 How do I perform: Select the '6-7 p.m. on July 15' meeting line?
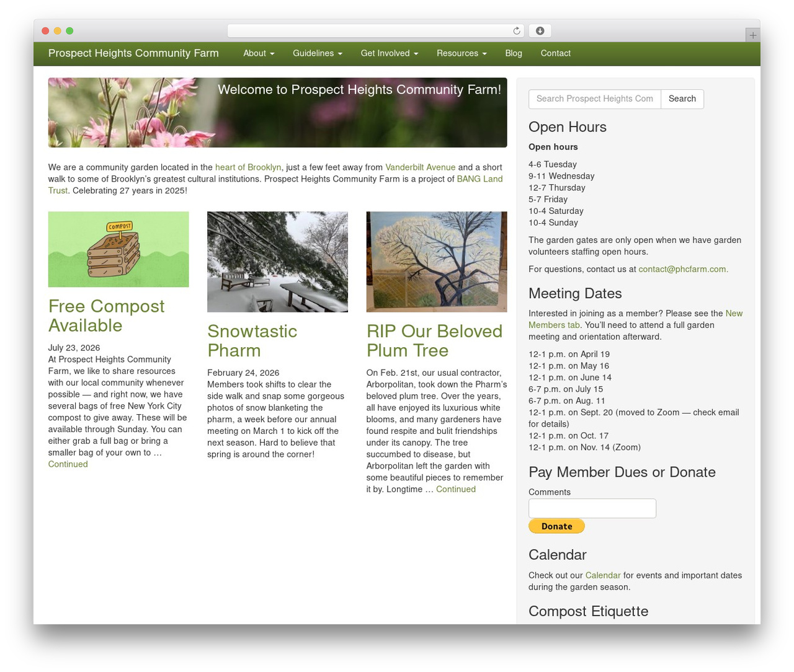566,389
